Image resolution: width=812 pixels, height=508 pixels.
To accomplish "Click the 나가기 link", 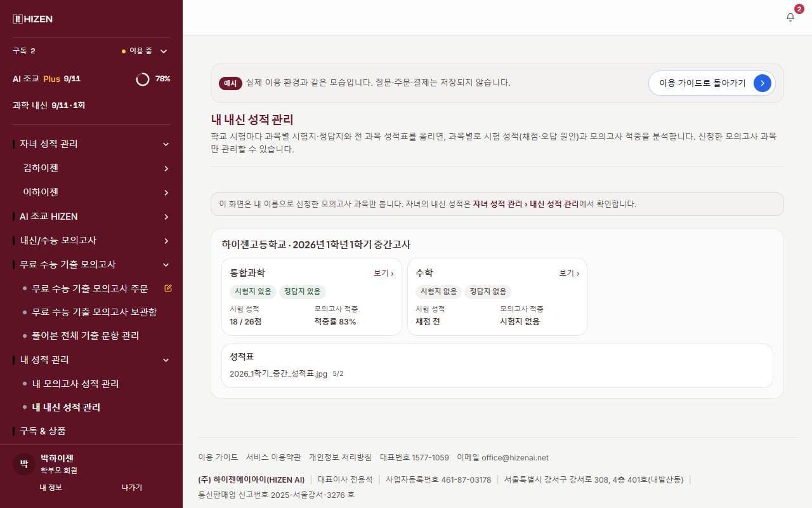I will (132, 487).
